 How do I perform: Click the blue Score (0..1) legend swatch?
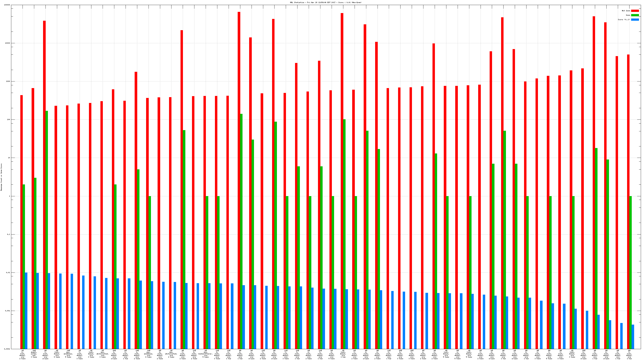635,20
